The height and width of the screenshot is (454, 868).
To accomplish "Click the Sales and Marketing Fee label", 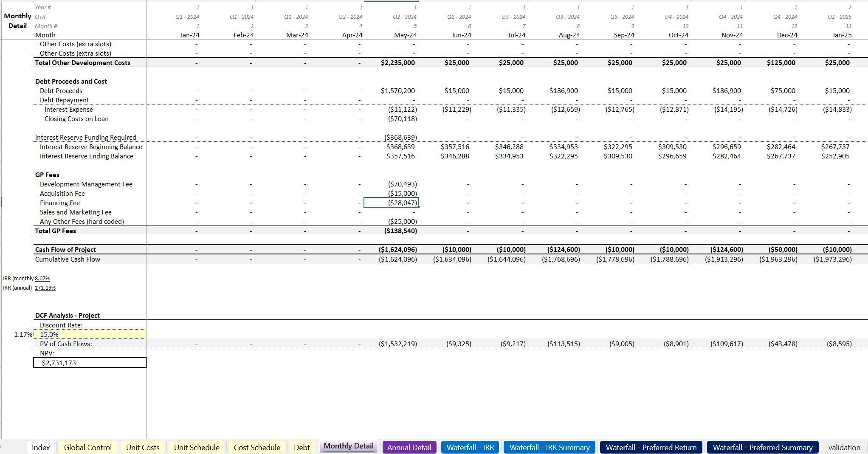I will click(x=76, y=212).
